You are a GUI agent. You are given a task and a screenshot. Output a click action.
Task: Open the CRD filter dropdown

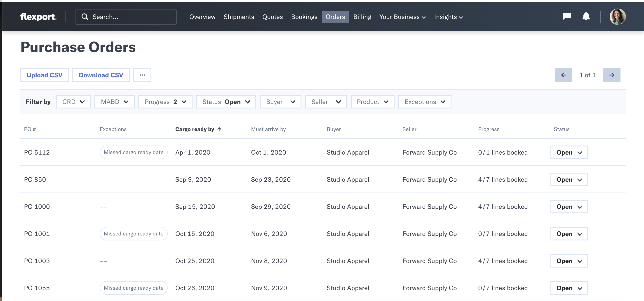(x=73, y=102)
